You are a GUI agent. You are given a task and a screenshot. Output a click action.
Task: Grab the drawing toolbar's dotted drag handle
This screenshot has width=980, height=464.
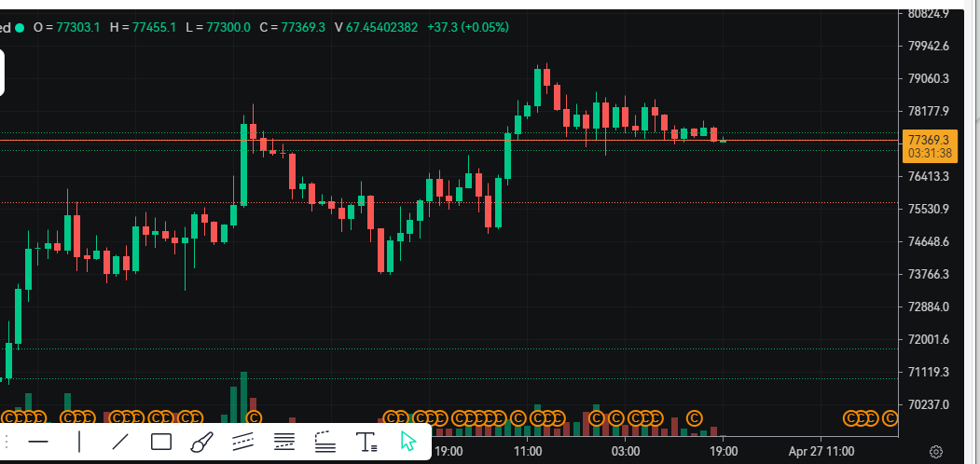[x=8, y=442]
